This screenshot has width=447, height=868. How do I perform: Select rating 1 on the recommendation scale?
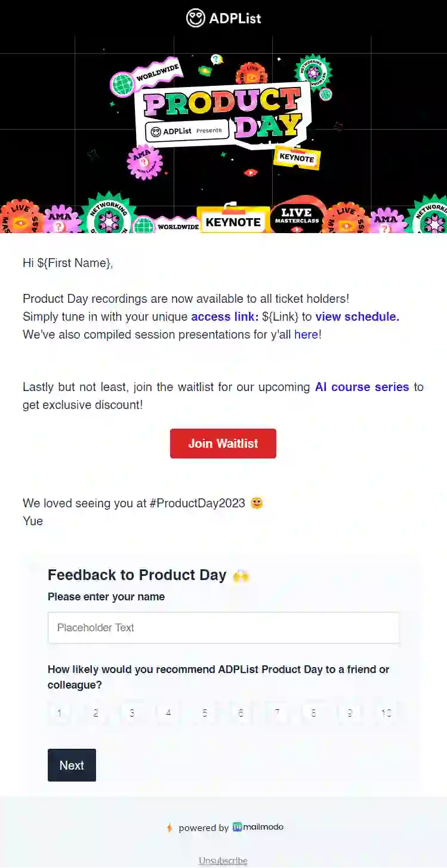pos(59,712)
